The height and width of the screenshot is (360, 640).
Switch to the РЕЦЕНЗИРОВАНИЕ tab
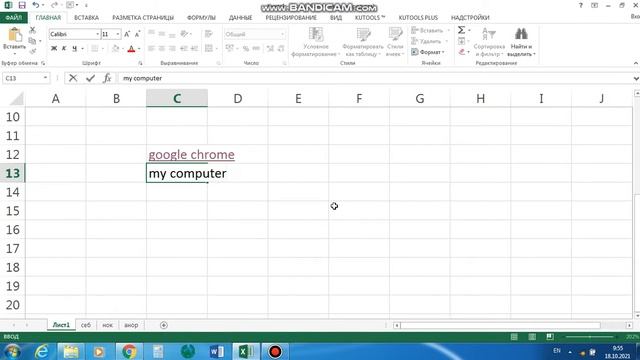click(x=291, y=18)
